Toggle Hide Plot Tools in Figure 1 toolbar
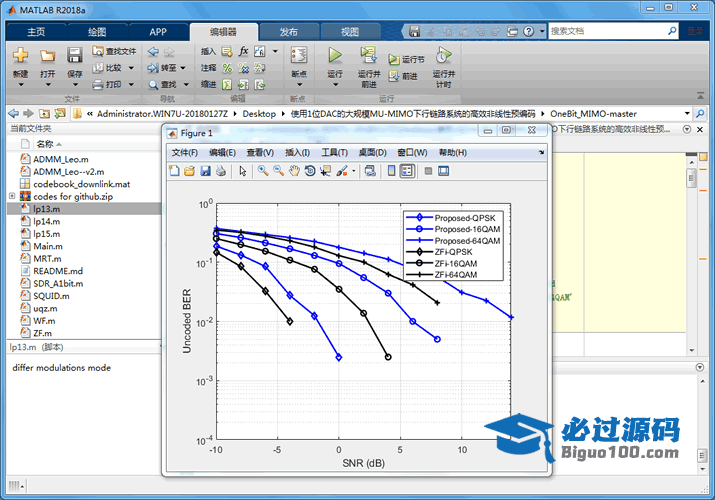Image resolution: width=715 pixels, height=500 pixels. (428, 171)
